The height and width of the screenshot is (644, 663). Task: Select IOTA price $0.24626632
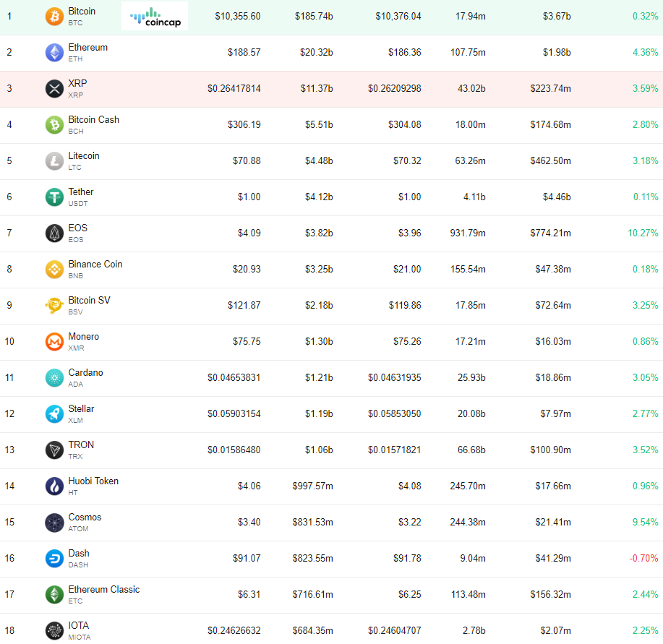point(234,631)
